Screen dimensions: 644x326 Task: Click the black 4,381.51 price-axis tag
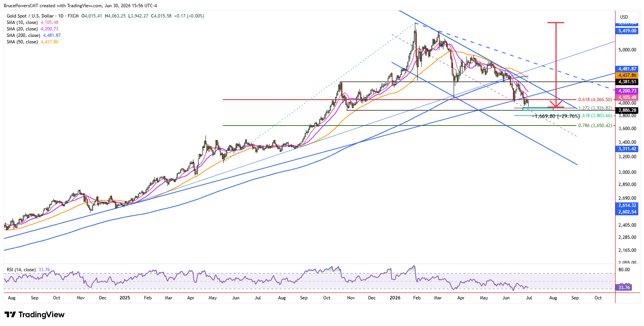point(627,82)
